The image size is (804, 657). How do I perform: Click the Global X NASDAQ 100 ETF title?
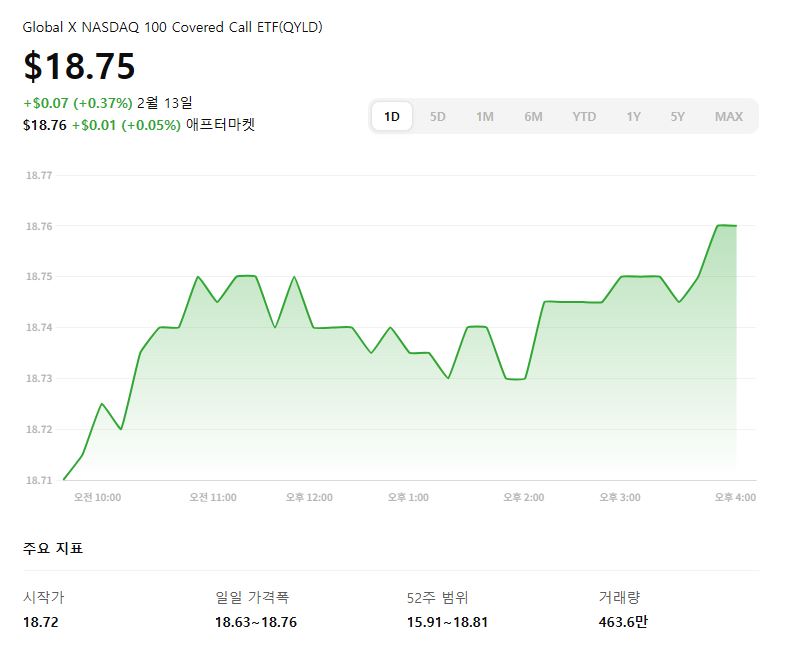[x=172, y=27]
